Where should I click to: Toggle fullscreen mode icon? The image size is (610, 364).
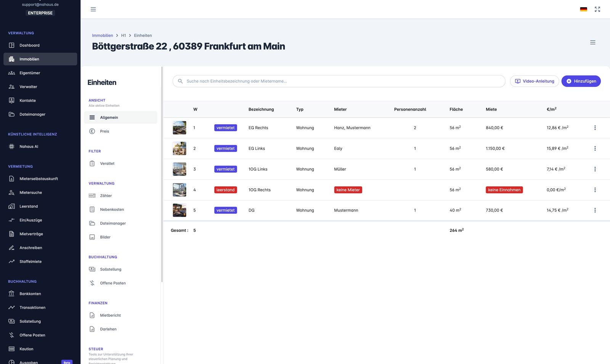click(x=597, y=9)
